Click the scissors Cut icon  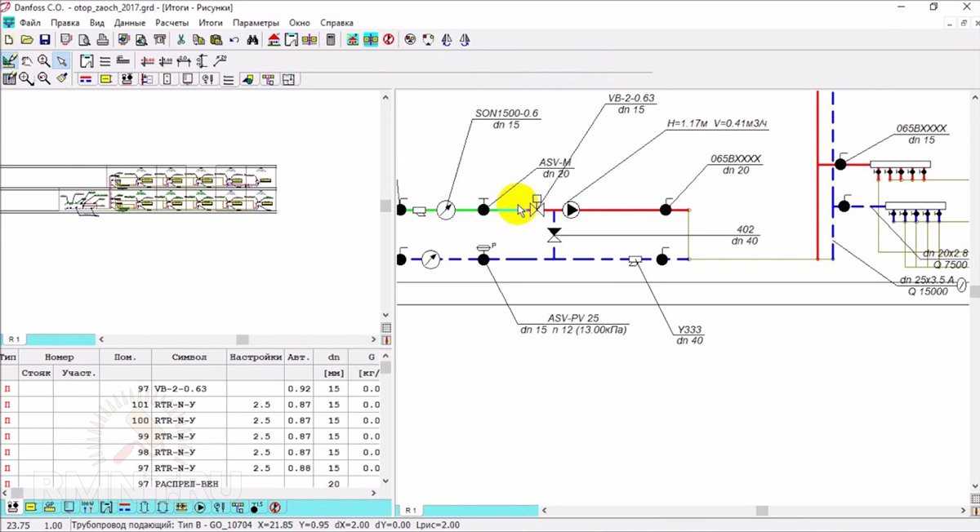pos(181,39)
